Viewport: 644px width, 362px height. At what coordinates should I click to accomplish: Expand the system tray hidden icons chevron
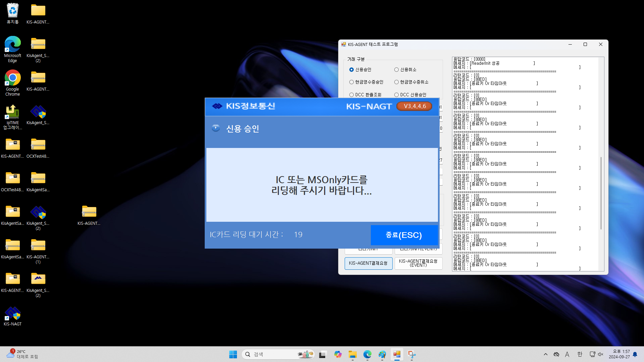(x=545, y=354)
